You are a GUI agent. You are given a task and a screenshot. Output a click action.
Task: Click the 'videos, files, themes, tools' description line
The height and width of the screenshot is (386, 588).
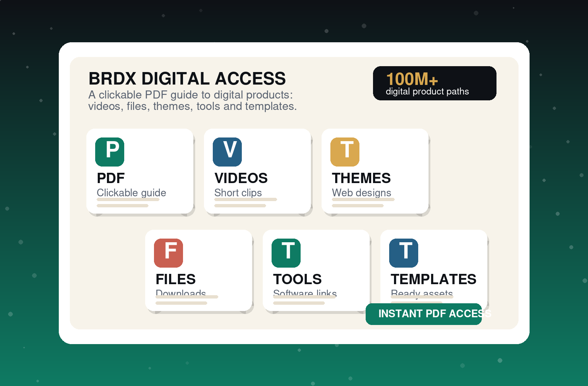(193, 106)
